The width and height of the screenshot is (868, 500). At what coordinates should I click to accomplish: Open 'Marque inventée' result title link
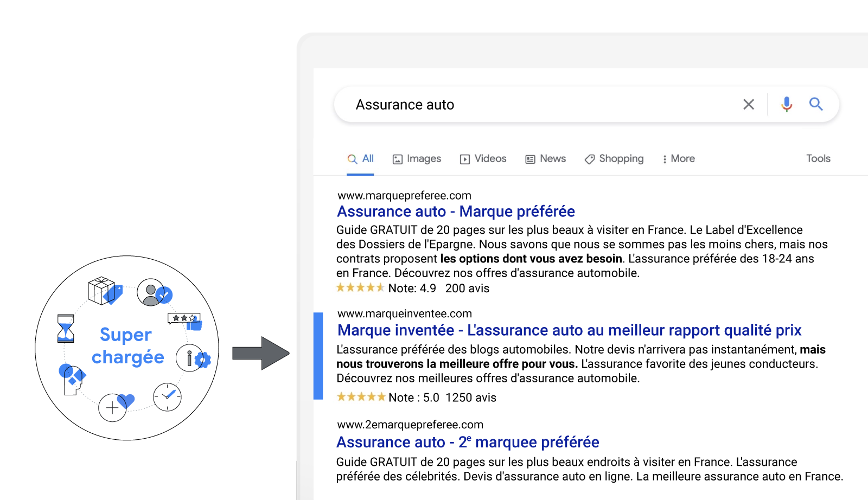click(569, 330)
